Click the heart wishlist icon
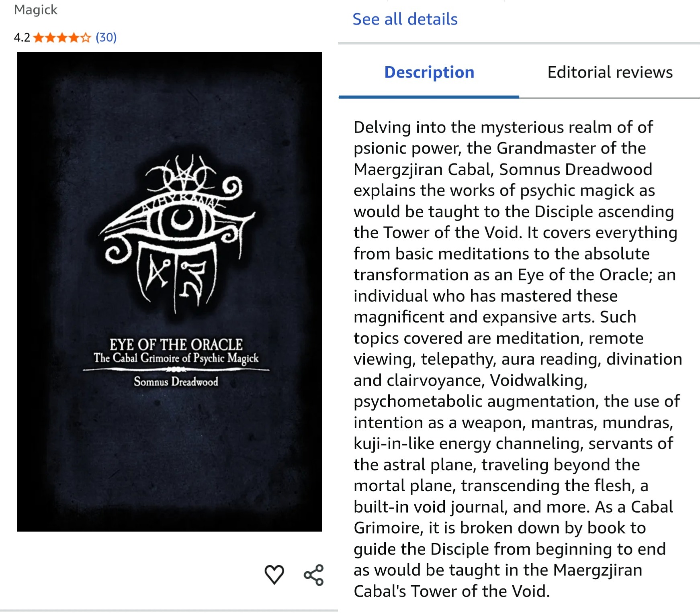The width and height of the screenshot is (700, 613). point(274,574)
